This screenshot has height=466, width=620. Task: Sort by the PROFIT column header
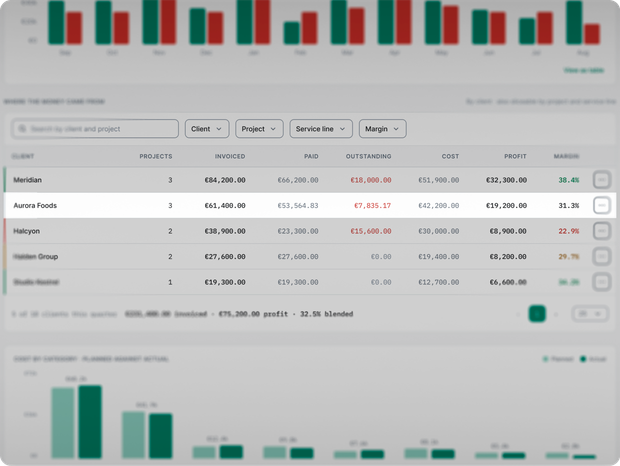[x=515, y=157]
